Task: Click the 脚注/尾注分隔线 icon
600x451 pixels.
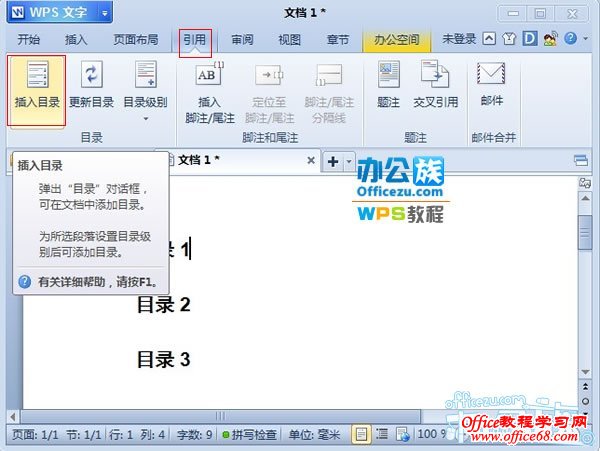Action: click(x=329, y=75)
